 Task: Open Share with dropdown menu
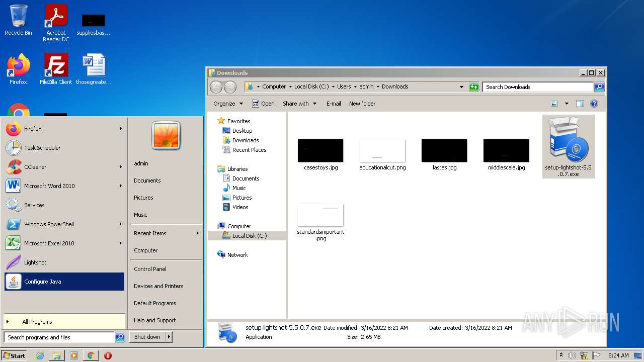[300, 104]
